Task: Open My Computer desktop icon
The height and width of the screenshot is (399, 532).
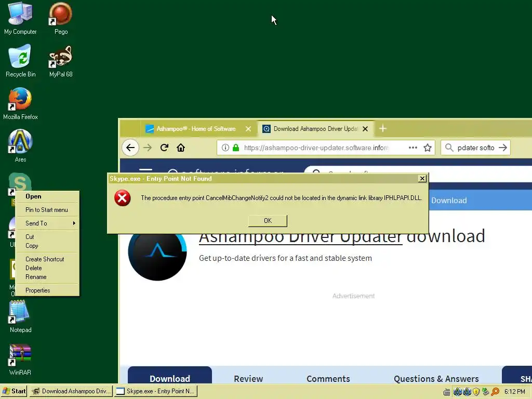Action: (x=20, y=19)
